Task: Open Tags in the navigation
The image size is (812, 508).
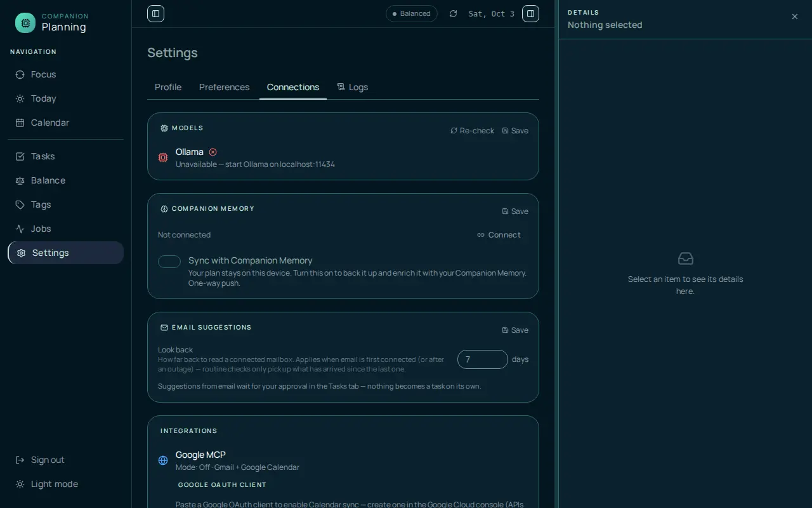Action: click(x=65, y=204)
